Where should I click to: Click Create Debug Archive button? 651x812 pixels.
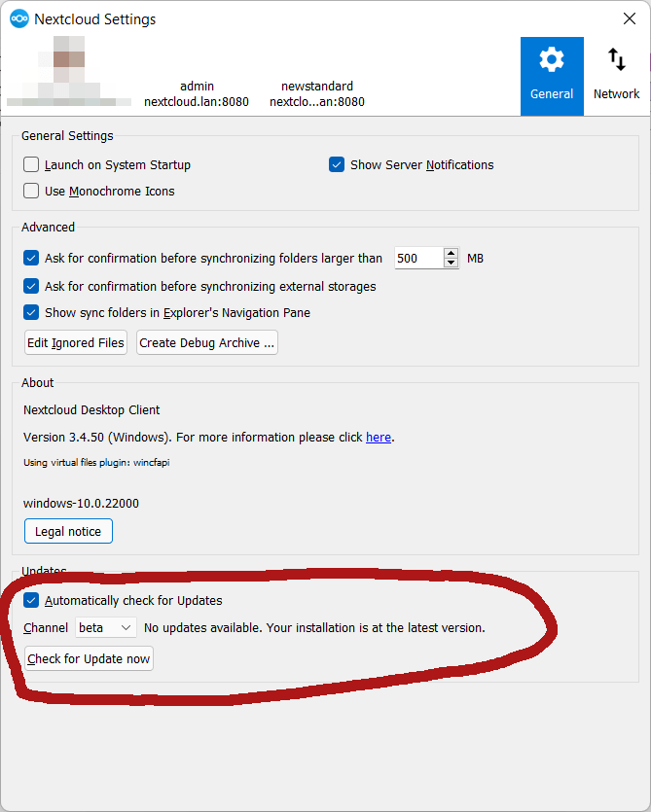pos(207,343)
